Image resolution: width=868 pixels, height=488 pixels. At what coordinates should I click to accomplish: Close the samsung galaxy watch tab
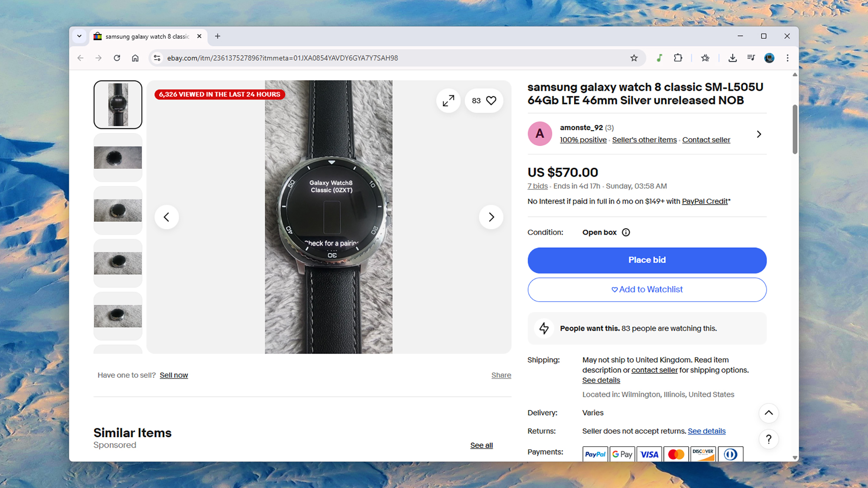click(x=199, y=36)
